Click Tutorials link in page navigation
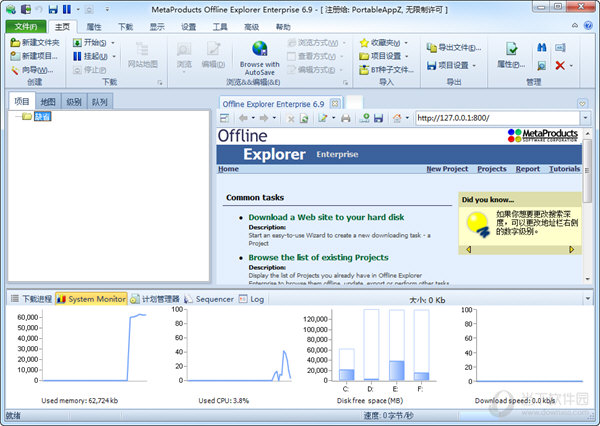The width and height of the screenshot is (600, 426). (565, 169)
